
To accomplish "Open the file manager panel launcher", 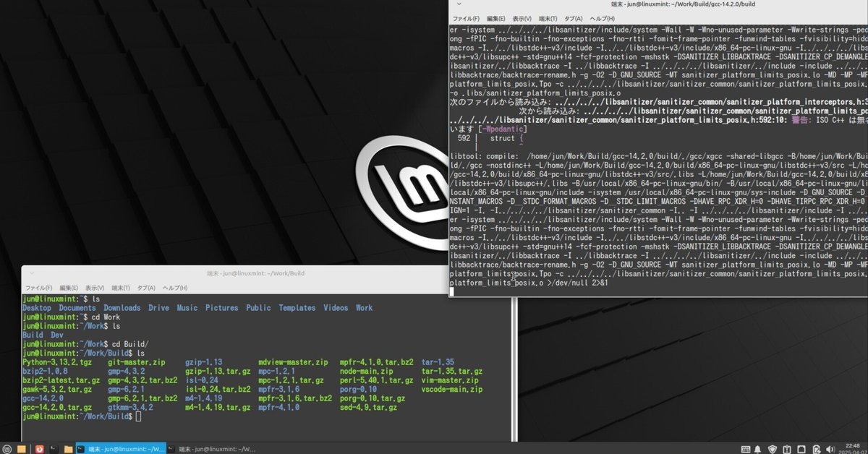I will (68, 449).
